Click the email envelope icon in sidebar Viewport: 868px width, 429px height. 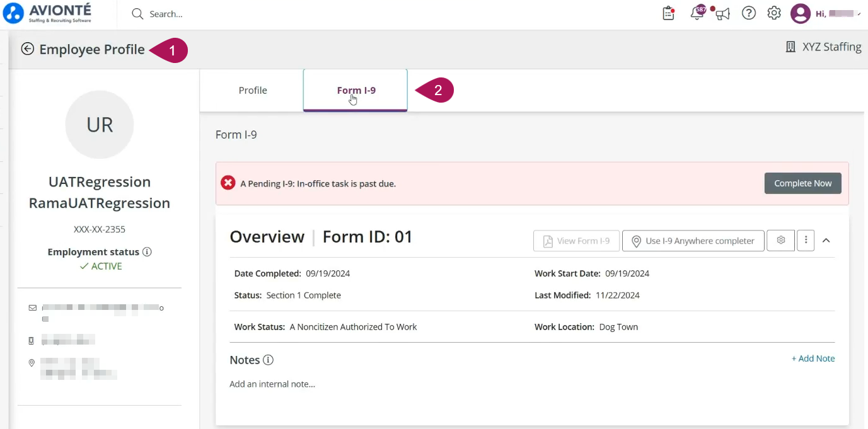click(x=33, y=308)
